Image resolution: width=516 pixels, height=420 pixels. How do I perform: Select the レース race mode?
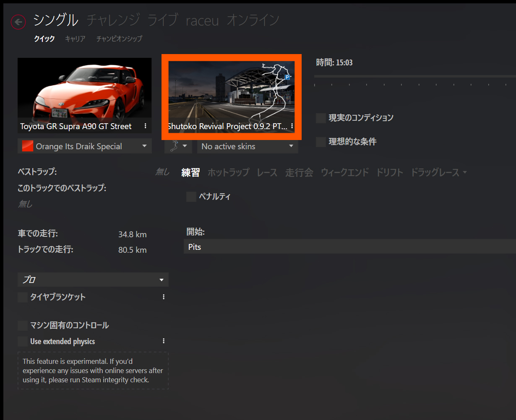click(x=267, y=172)
